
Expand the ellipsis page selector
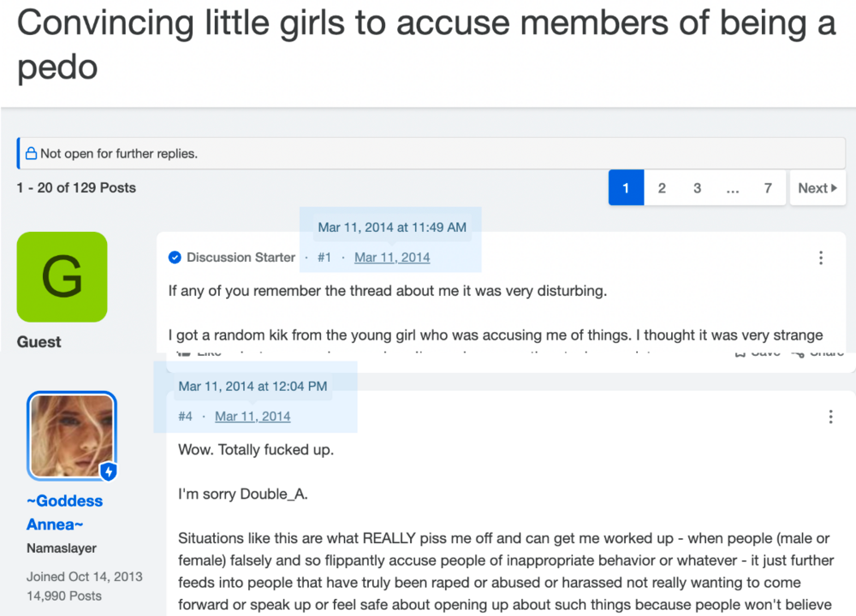tap(733, 188)
